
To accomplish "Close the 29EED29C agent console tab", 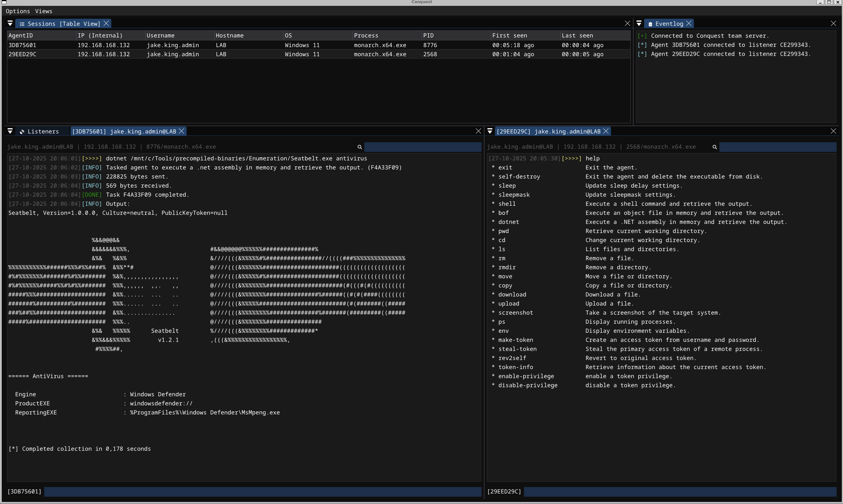I will pyautogui.click(x=606, y=131).
